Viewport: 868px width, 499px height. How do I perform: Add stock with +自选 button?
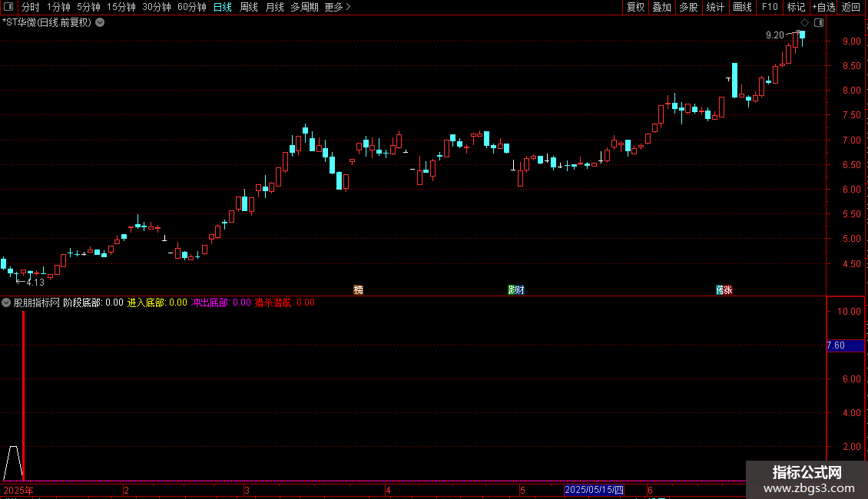click(x=823, y=7)
